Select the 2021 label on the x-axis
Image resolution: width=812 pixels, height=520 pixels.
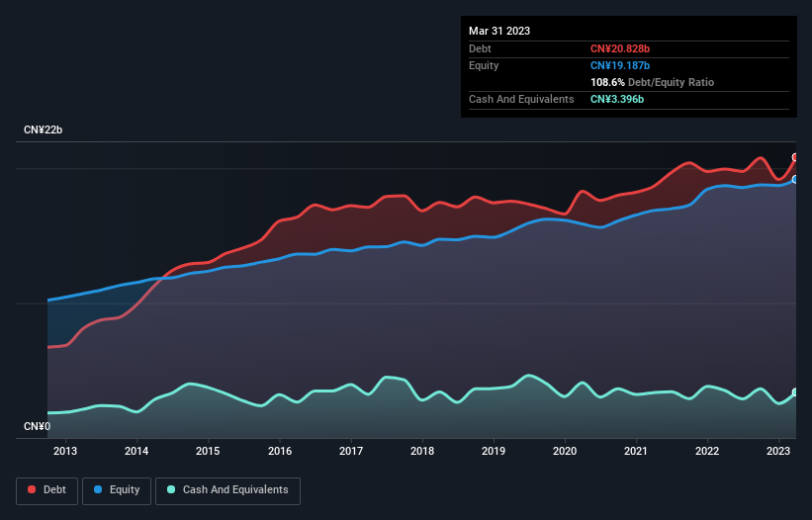636,452
